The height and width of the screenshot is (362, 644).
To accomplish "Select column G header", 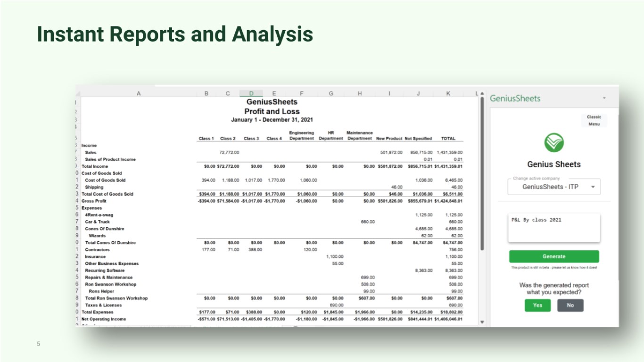I will point(331,94).
